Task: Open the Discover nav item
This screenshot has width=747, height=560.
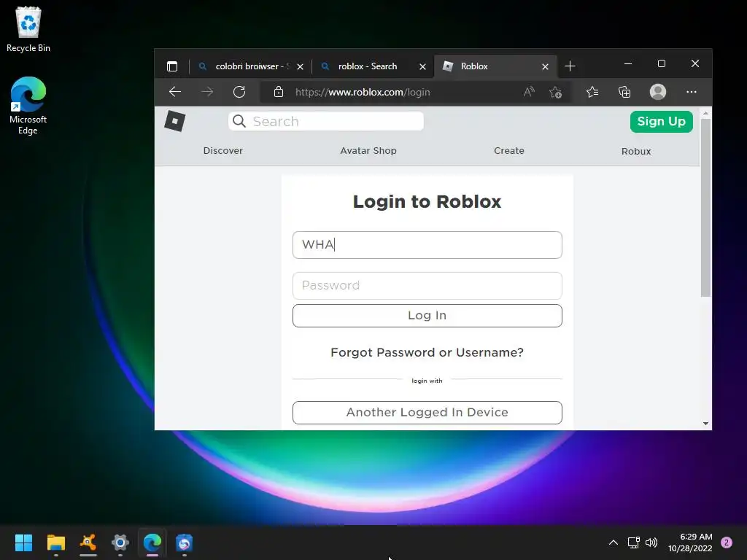Action: [223, 150]
